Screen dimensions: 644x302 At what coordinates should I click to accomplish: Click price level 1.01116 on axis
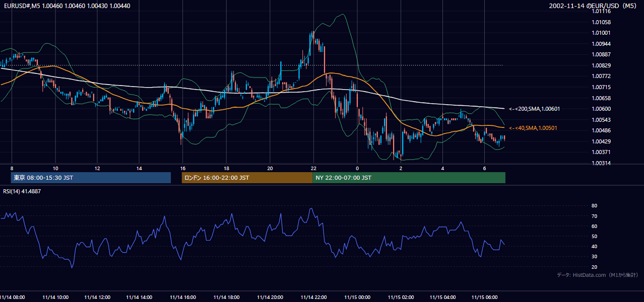(x=602, y=11)
